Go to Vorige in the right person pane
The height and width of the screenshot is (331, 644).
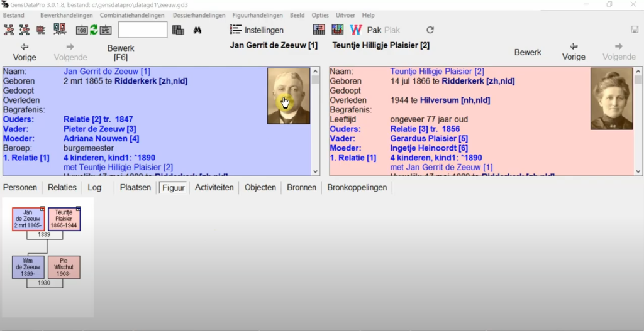coord(574,52)
